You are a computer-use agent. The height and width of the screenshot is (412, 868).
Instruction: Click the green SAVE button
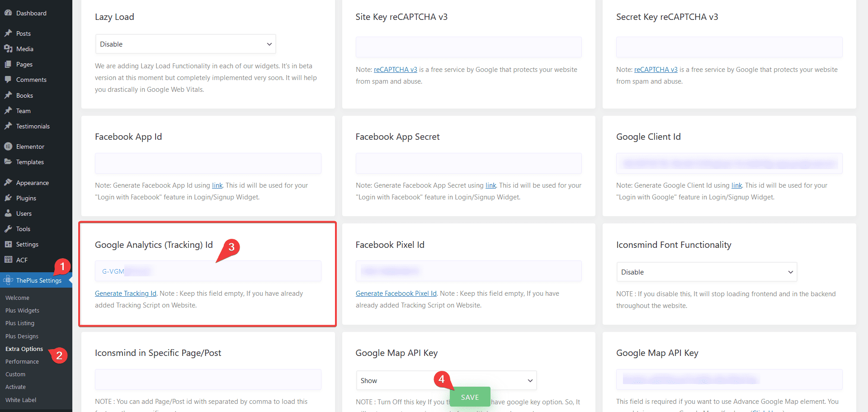[470, 397]
